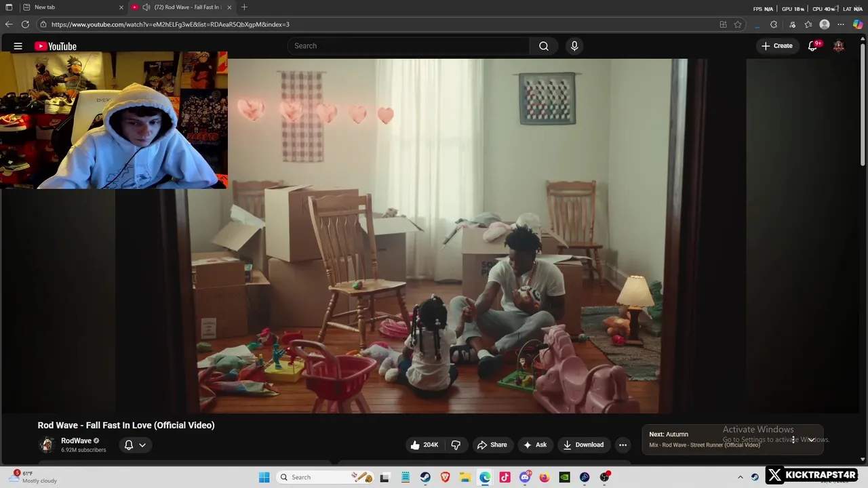
Task: Open the favorites list icon
Action: point(808,24)
